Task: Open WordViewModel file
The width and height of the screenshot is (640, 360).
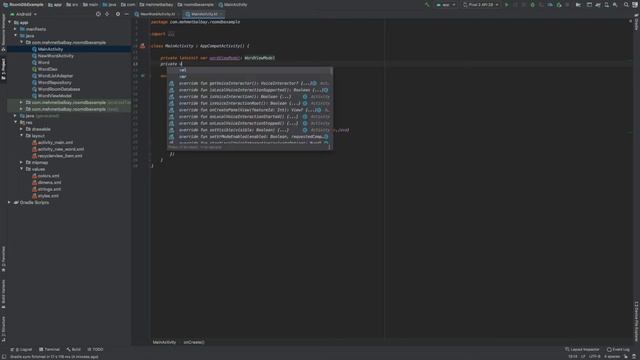Action: pos(54,96)
